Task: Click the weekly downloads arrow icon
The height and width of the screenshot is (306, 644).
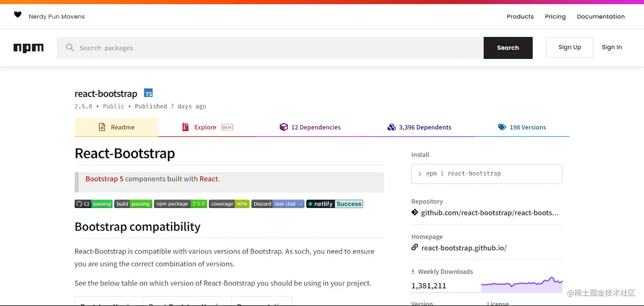Action: tap(413, 272)
